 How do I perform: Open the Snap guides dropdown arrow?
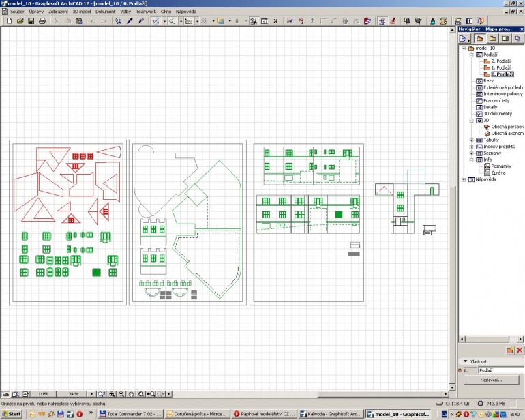tap(181, 20)
